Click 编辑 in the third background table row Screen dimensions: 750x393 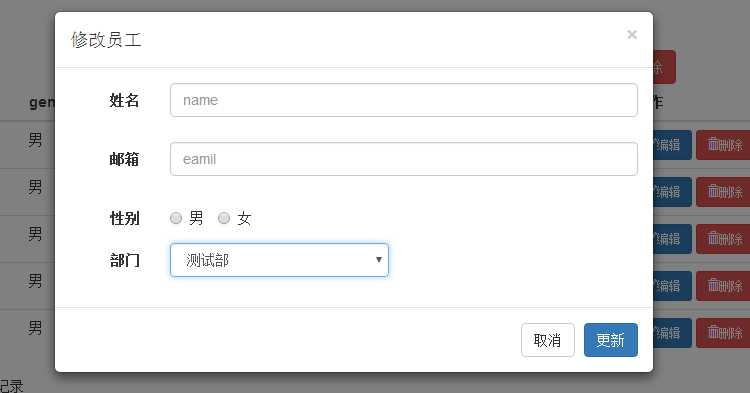[x=672, y=239]
